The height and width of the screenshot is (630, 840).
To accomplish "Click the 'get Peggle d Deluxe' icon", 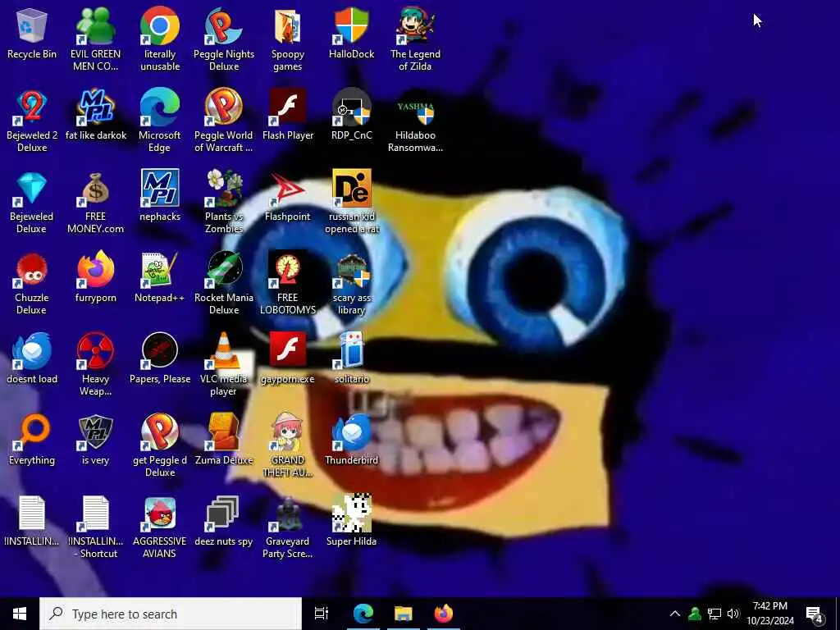I will (x=160, y=431).
